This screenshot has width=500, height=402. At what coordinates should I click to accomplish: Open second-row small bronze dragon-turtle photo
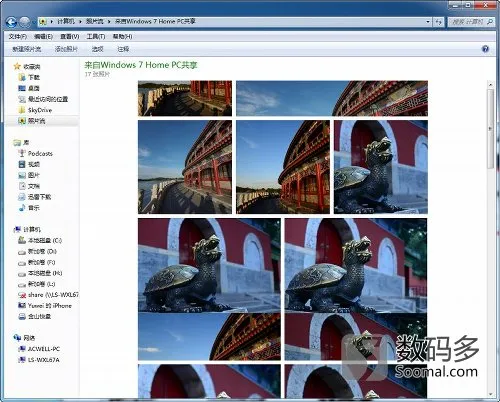coord(381,167)
